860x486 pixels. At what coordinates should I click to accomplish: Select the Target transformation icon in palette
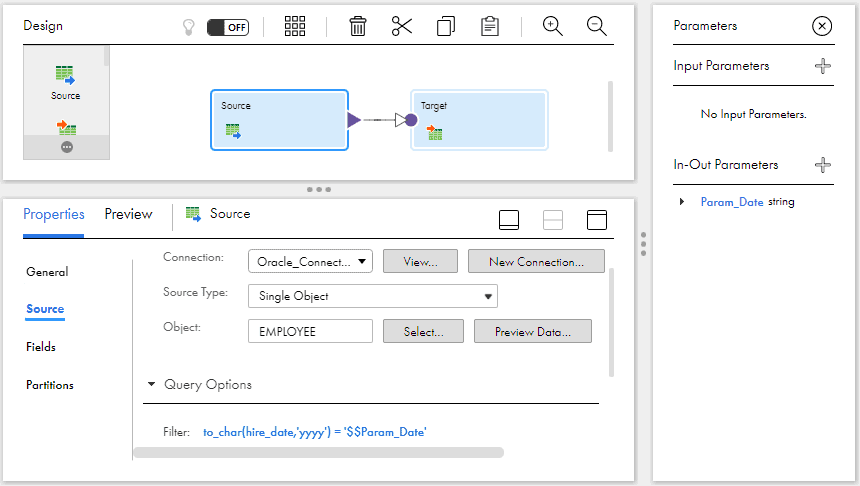coord(66,128)
